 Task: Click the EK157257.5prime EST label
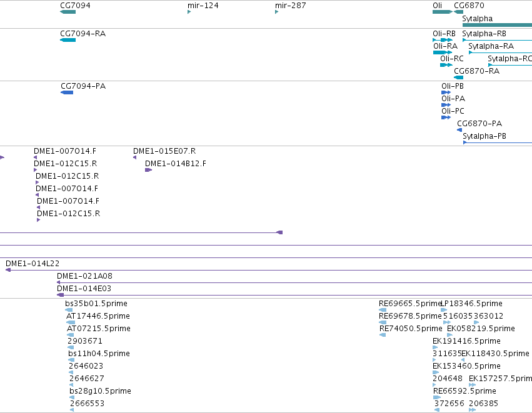coord(501,379)
